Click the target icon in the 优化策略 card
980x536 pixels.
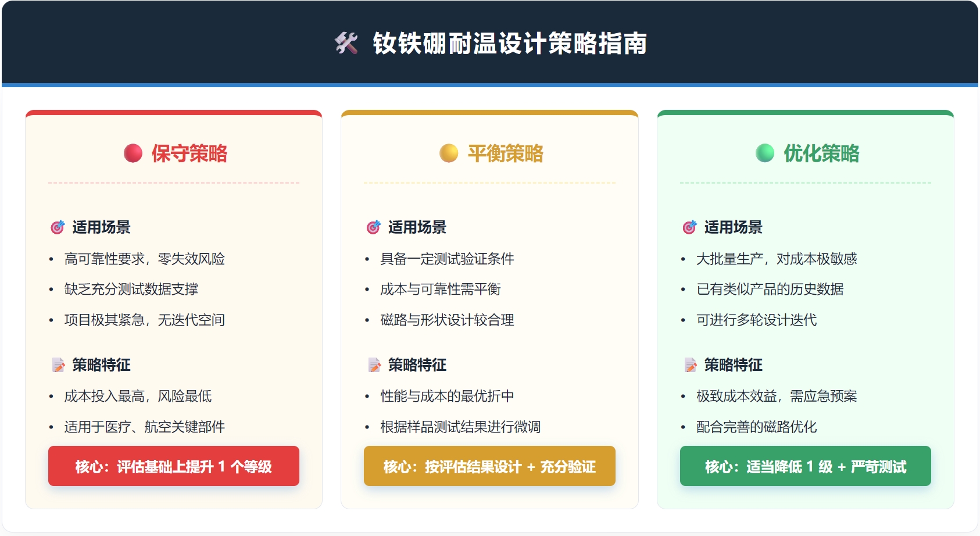click(689, 227)
